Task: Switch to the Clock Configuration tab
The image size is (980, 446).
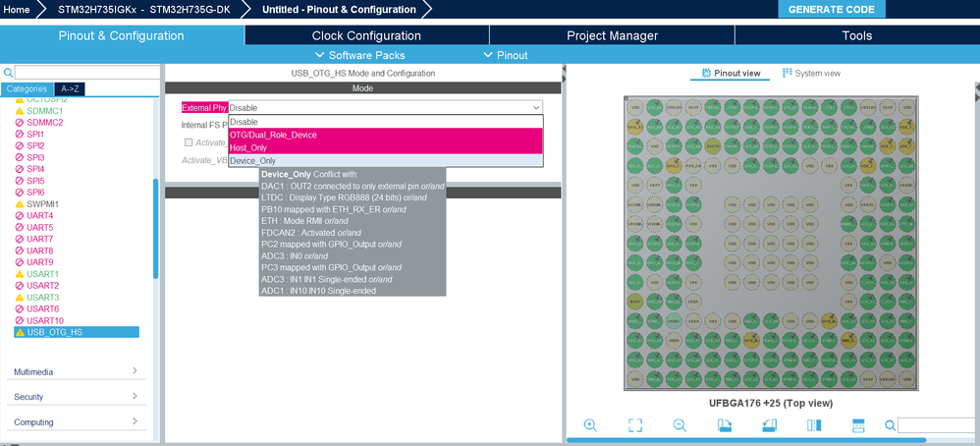Action: 366,35
